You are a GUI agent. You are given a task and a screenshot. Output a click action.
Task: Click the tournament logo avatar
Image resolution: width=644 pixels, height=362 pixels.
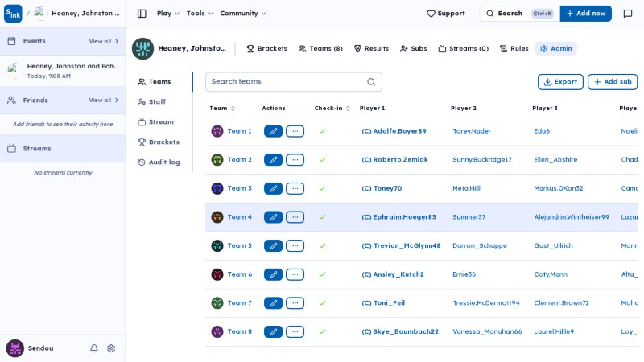pos(142,48)
